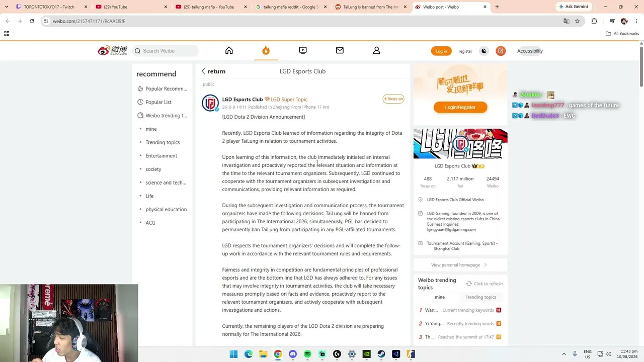The height and width of the screenshot is (362, 644).
Task: Click the 24494 Weibo post count
Action: pyautogui.click(x=493, y=182)
